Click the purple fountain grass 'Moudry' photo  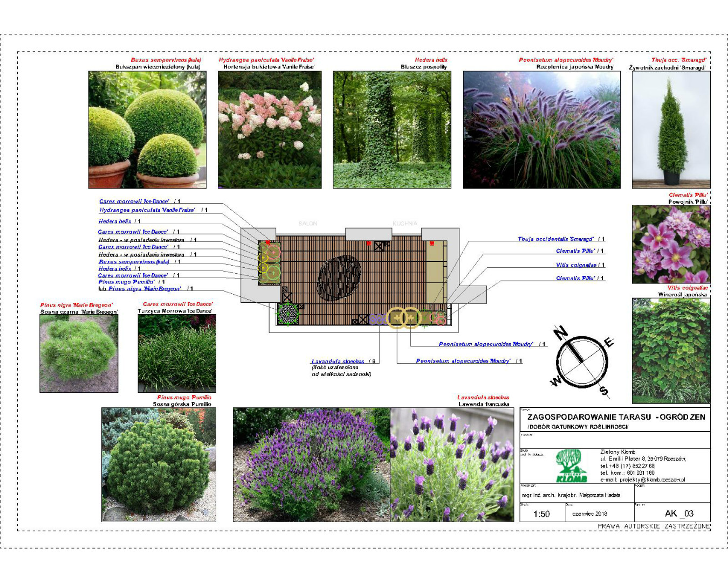pyautogui.click(x=542, y=130)
